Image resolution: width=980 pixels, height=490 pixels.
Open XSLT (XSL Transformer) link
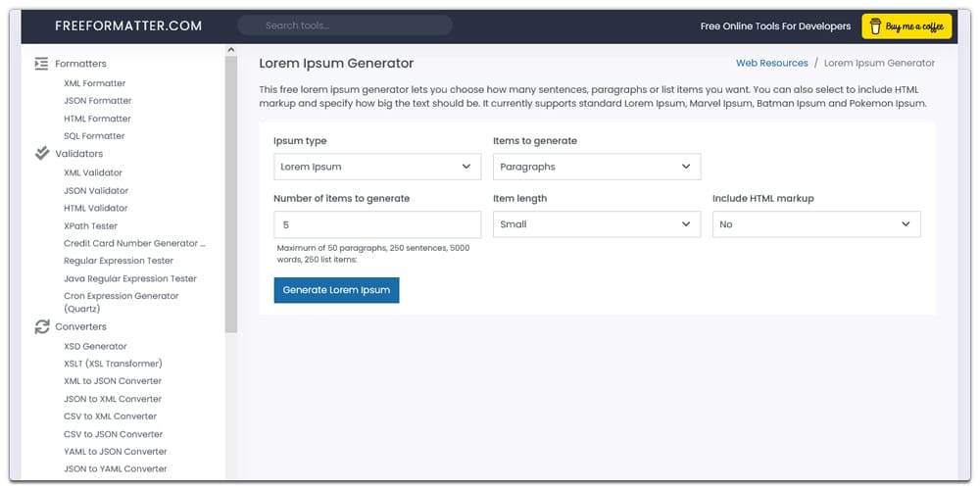(x=113, y=364)
